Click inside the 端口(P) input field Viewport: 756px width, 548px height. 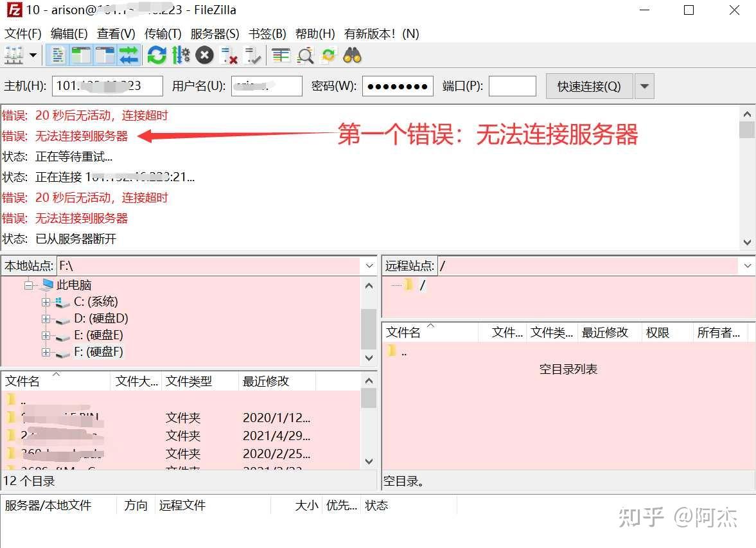click(x=512, y=85)
